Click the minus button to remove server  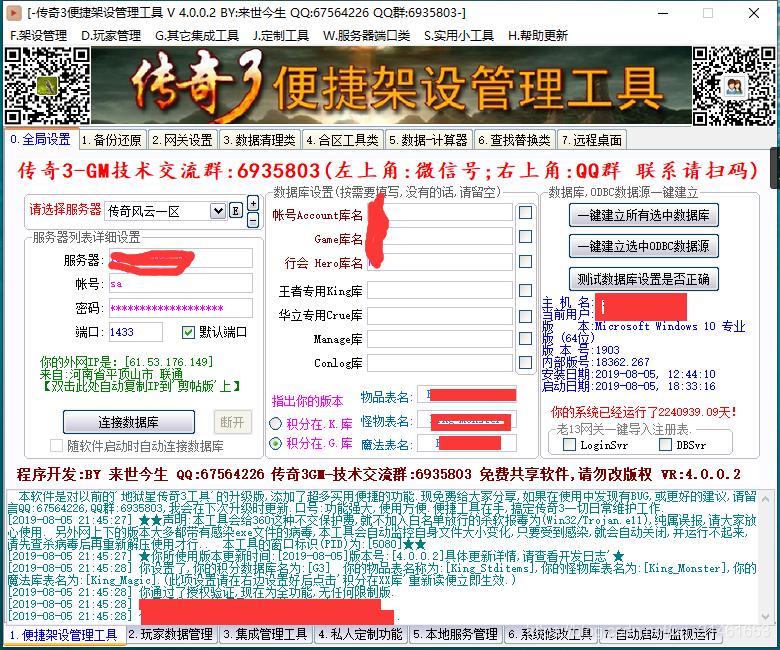[253, 219]
